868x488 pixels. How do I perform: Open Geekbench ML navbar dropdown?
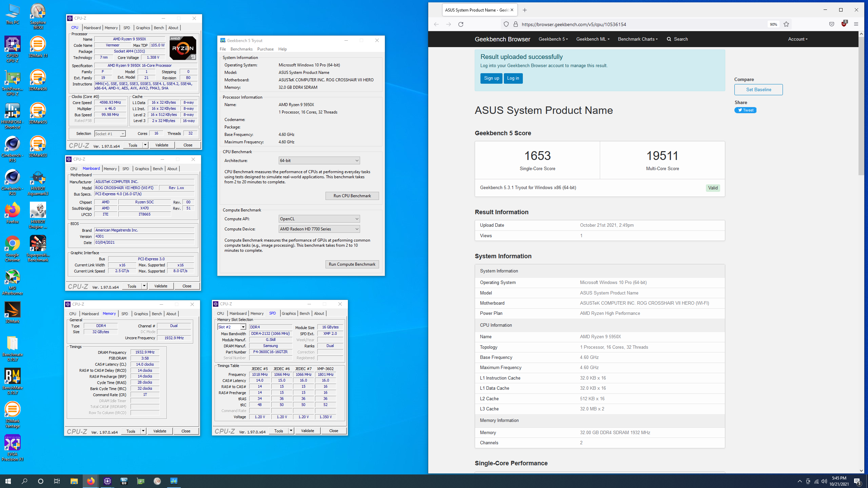593,39
